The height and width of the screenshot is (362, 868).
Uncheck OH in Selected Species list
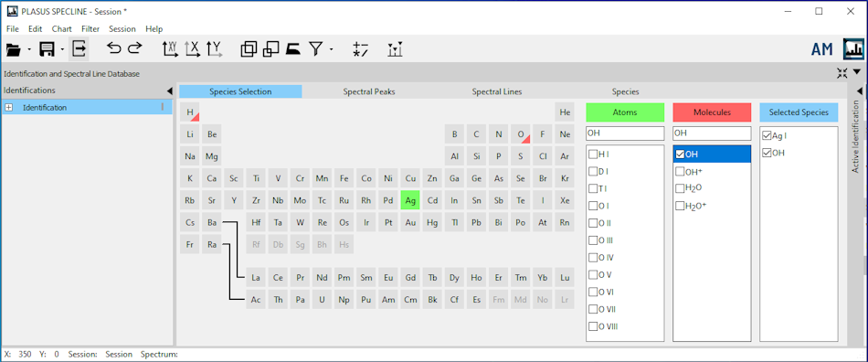(767, 153)
